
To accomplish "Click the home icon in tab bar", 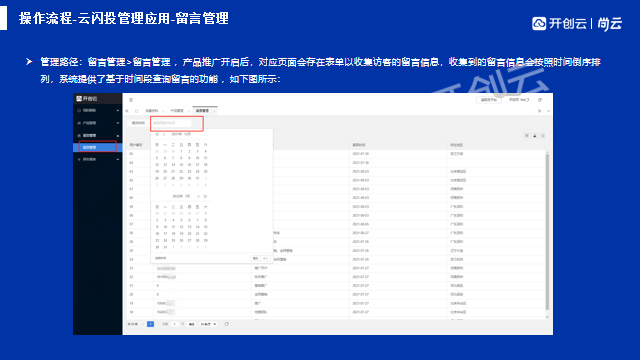I will [137, 111].
